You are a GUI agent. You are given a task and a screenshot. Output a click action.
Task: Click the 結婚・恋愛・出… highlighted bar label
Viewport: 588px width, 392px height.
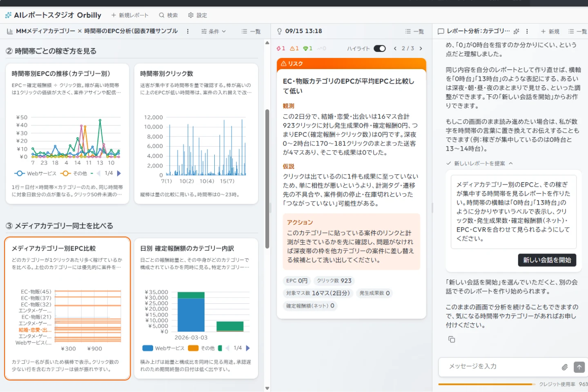pos(35,330)
